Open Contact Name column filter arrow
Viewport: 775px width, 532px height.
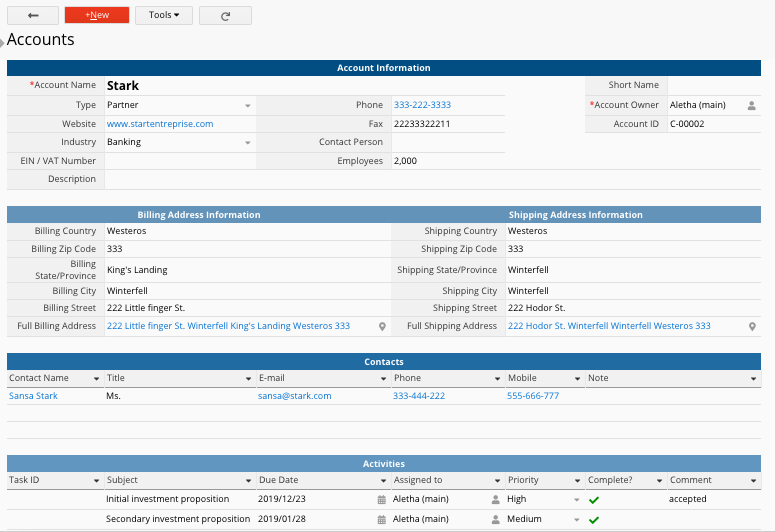pyautogui.click(x=97, y=379)
